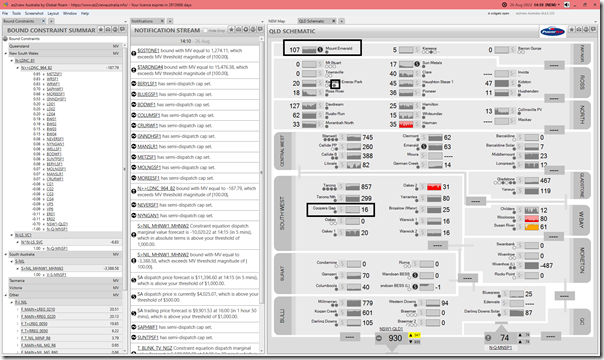Screen dimensions: 604x360
Task: Click the Powerlink logo in QLD Schematic header
Action: click(552, 31)
